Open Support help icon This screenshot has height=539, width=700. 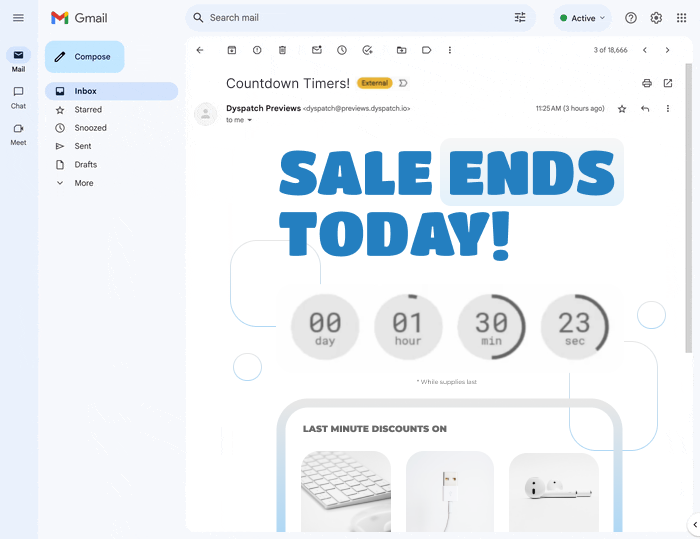631,18
